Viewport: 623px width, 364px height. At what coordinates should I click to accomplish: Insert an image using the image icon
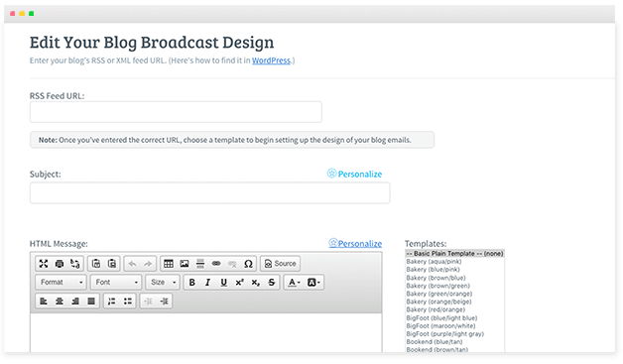pyautogui.click(x=185, y=264)
